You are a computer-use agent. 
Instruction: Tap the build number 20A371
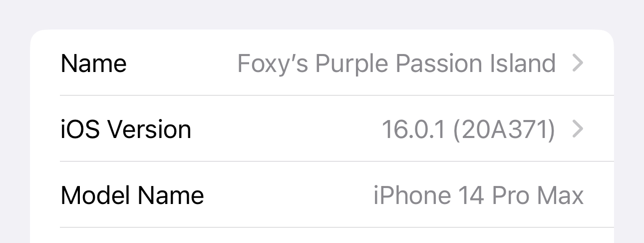click(504, 130)
